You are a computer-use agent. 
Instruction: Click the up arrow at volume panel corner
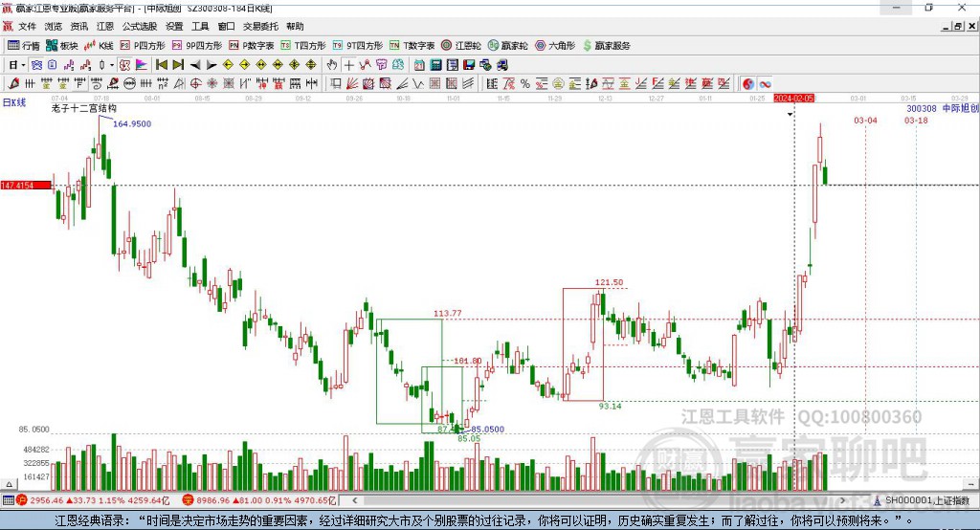(9, 484)
